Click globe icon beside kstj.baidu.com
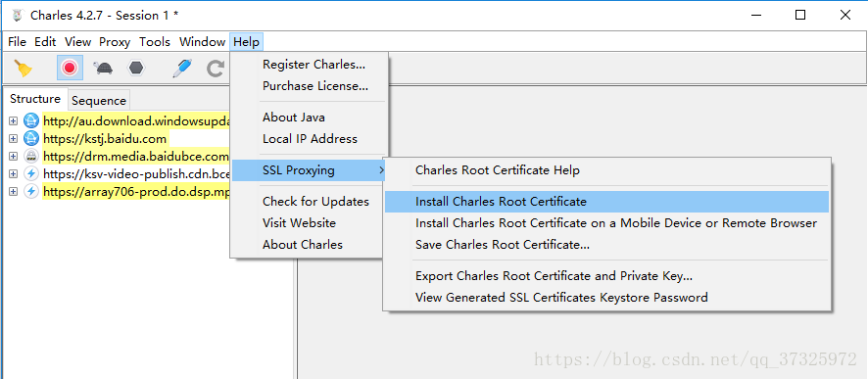Viewport: 868px width, 379px height. [31, 138]
